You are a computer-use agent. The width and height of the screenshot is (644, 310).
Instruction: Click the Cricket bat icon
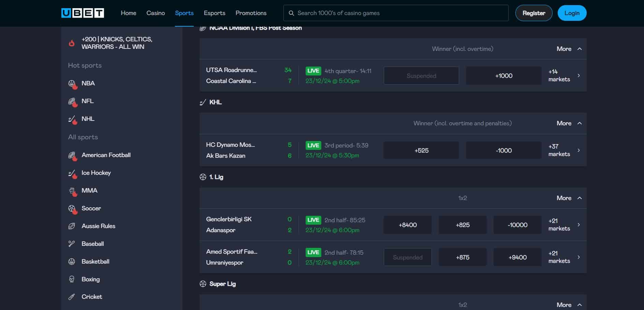pyautogui.click(x=72, y=297)
